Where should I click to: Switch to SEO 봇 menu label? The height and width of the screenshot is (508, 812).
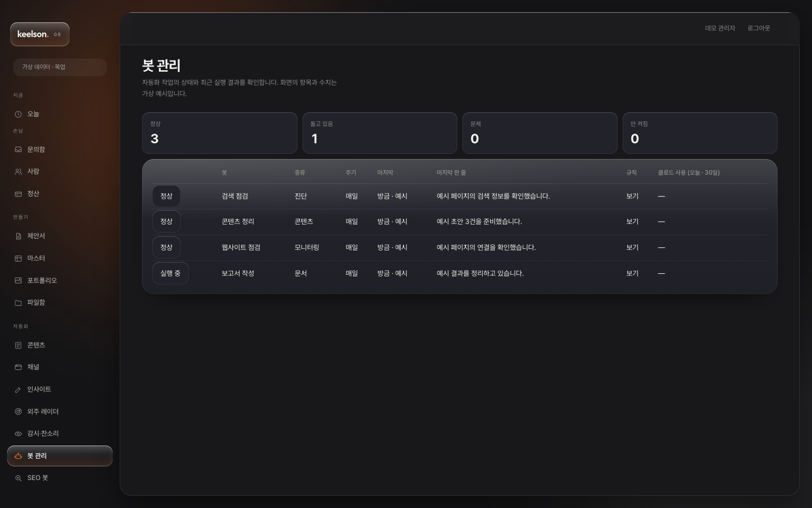[38, 478]
